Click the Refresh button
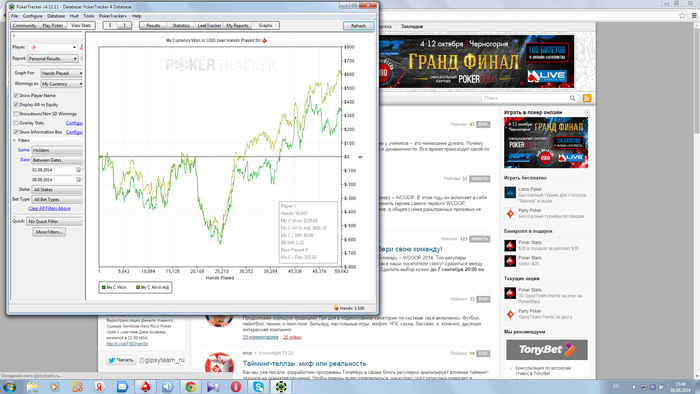The width and height of the screenshot is (700, 394). pyautogui.click(x=358, y=26)
